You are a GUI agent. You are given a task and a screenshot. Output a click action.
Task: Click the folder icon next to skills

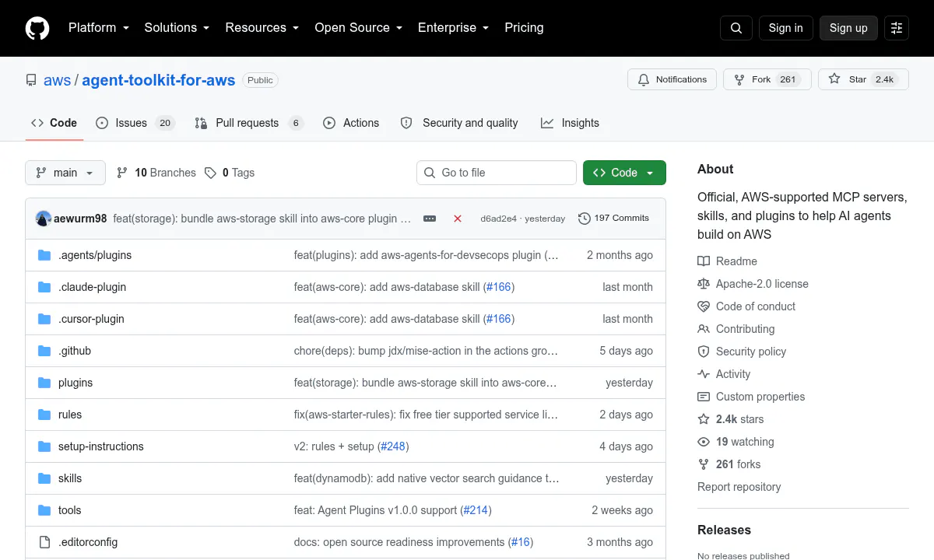click(44, 478)
